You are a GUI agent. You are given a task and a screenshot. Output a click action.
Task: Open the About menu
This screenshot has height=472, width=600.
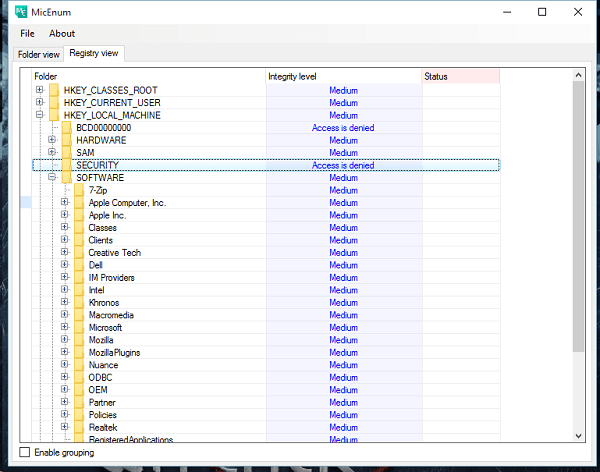point(62,34)
